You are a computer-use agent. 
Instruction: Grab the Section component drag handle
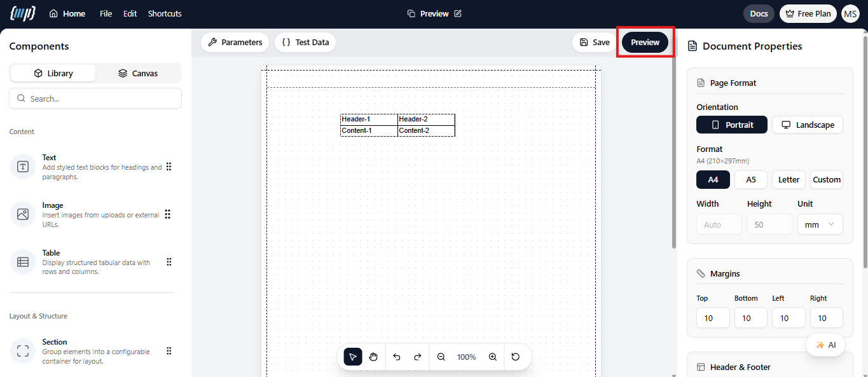(169, 351)
